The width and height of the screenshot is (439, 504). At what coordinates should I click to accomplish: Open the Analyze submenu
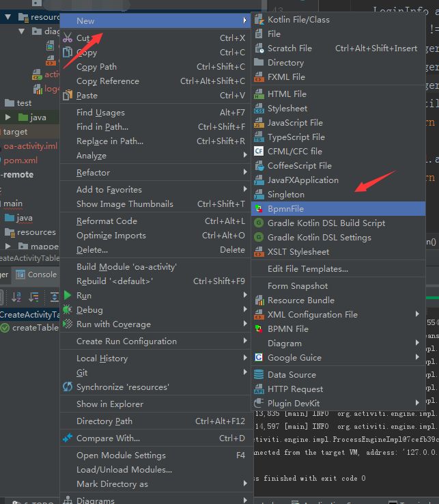pos(155,156)
